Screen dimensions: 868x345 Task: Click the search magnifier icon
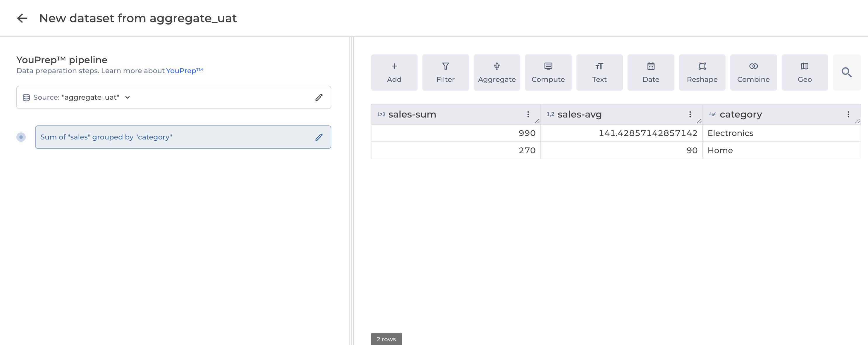tap(846, 73)
